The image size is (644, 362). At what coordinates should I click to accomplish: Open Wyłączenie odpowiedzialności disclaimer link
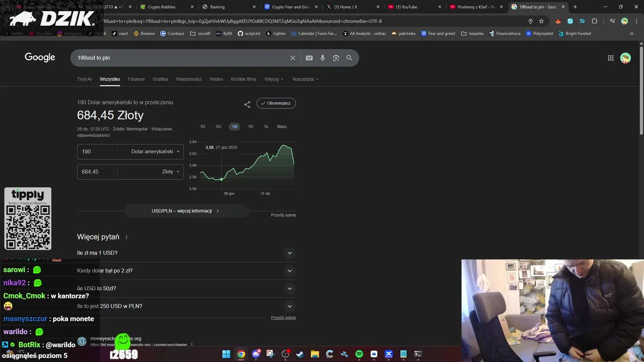click(124, 132)
